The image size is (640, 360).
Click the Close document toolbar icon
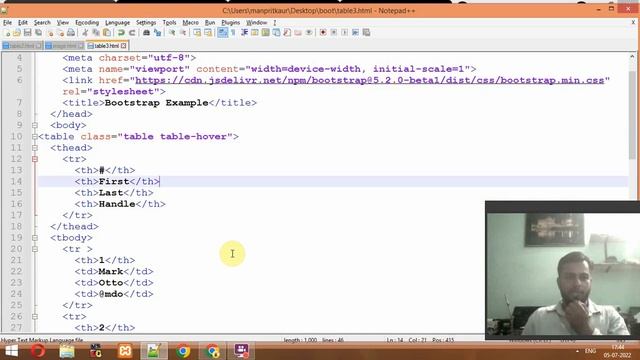click(50, 33)
